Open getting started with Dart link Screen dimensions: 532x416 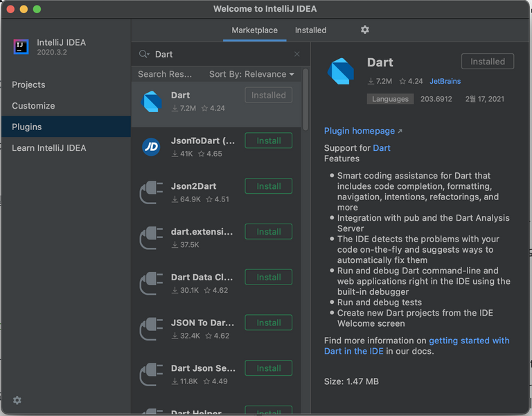416,346
